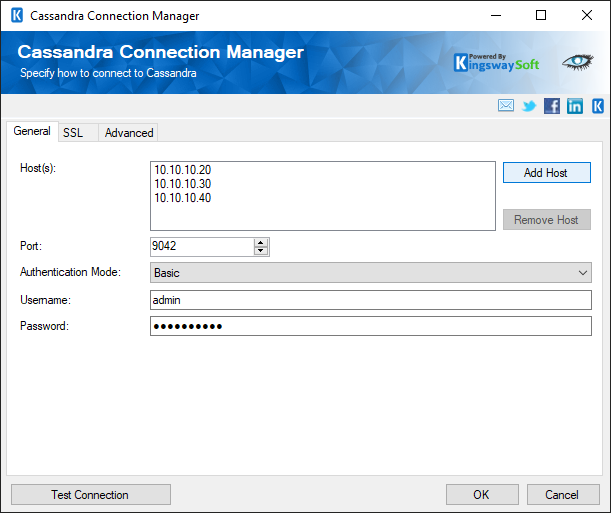
Task: Open the Advanced tab
Action: (129, 133)
